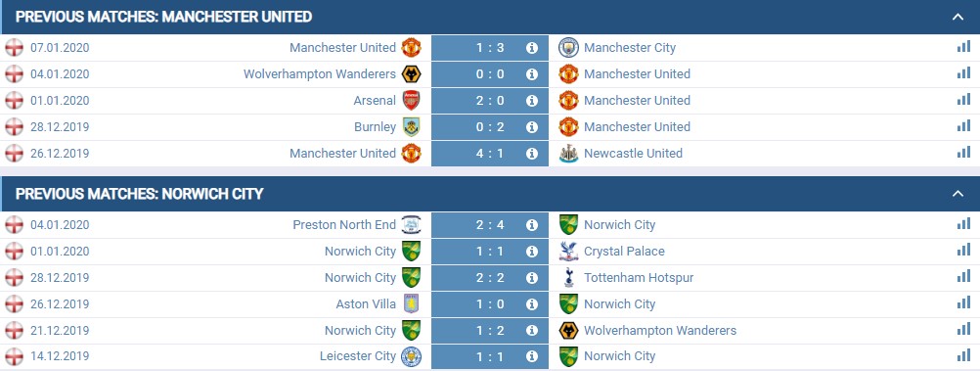Viewport: 980px width, 371px height.
Task: Click the Leicester City crest icon
Action: 411,356
